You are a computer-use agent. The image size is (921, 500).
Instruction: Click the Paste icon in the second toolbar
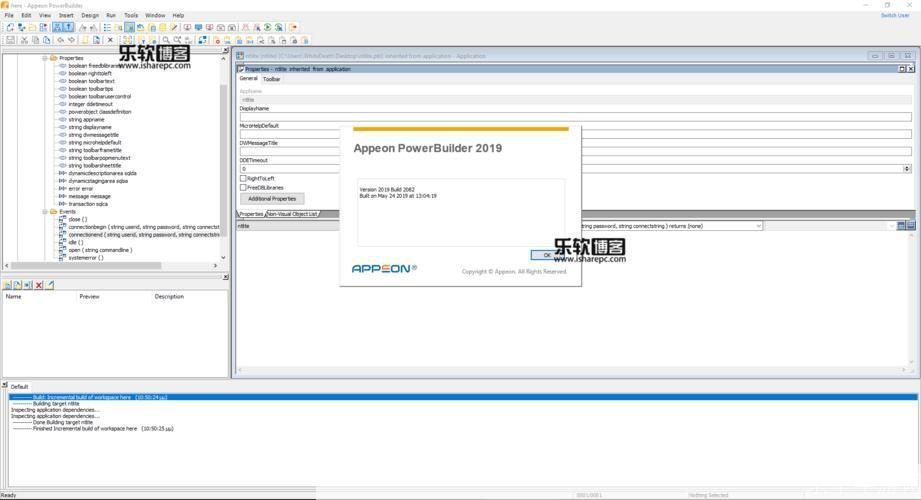coord(46,40)
